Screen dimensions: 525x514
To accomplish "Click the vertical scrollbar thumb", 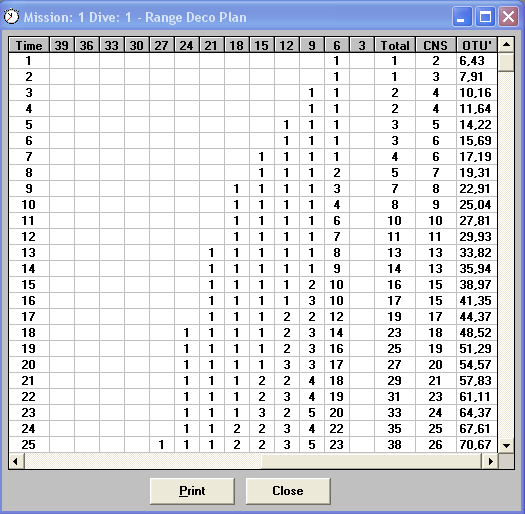I will click(x=506, y=62).
